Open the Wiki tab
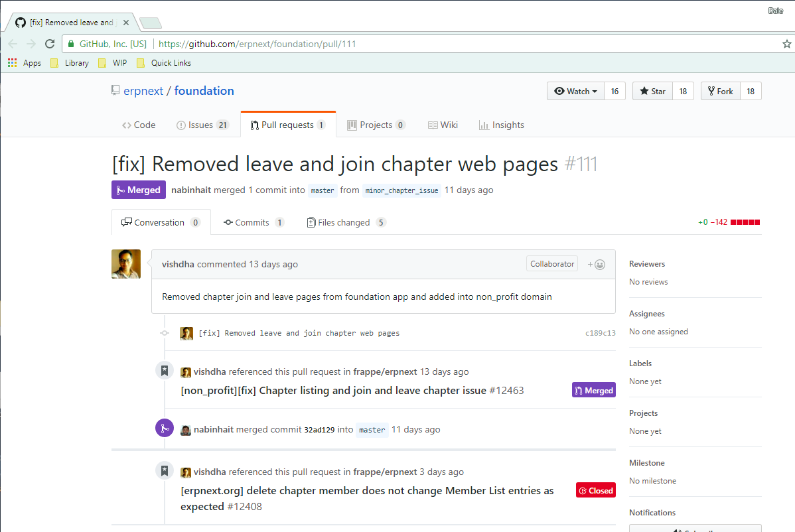Viewport: 795px width, 532px height. click(443, 125)
